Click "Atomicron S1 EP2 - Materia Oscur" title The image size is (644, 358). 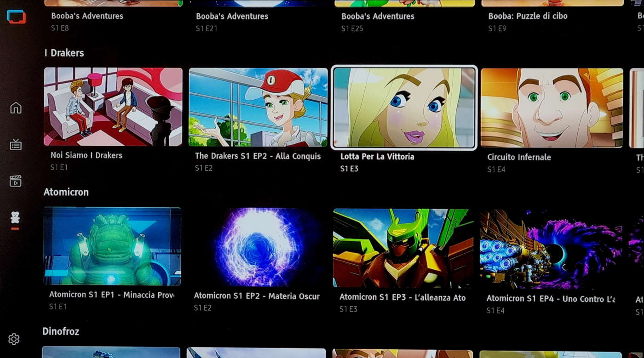pos(257,296)
